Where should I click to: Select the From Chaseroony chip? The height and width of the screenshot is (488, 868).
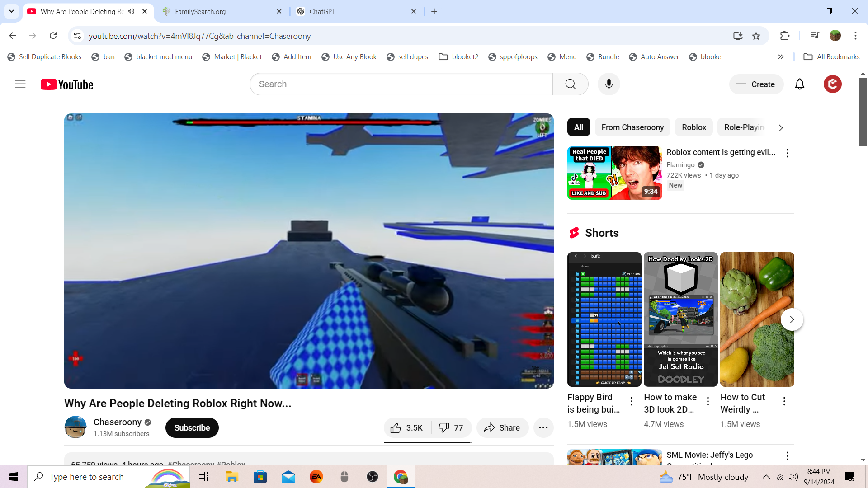pyautogui.click(x=632, y=127)
